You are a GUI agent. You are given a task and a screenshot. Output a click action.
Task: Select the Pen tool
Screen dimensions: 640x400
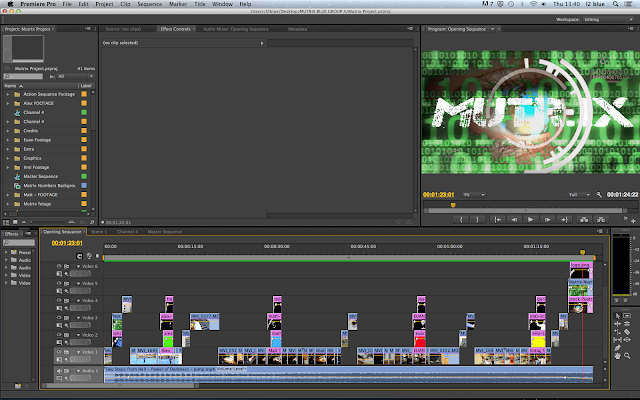tap(618, 348)
